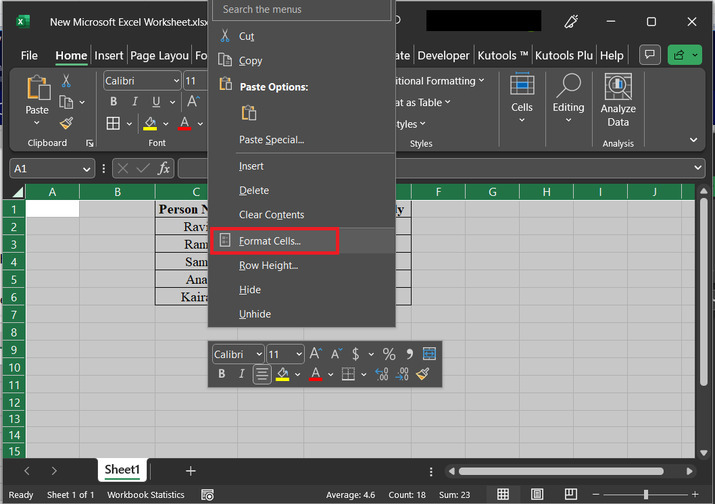
Task: Click the Cut scissors icon in the ribbon
Action: [x=66, y=81]
